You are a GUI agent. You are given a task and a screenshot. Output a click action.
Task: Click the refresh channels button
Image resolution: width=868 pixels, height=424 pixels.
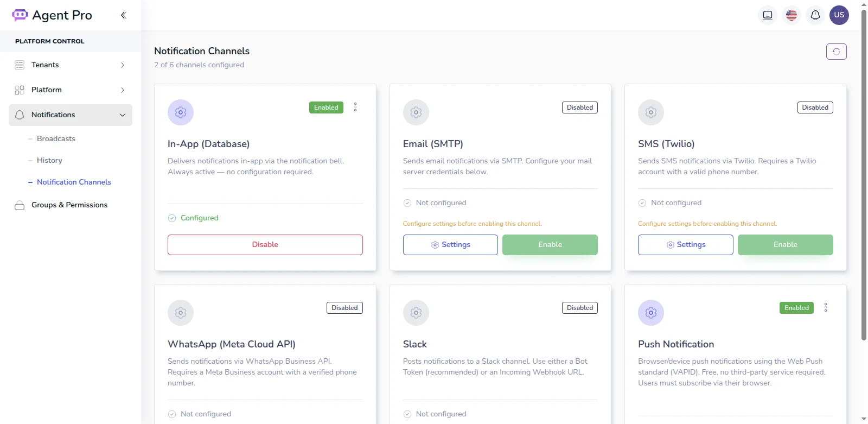coord(837,52)
